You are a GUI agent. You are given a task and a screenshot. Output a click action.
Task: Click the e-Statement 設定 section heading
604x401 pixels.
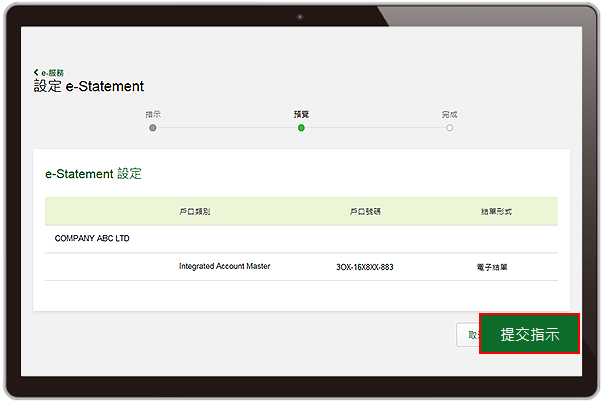pos(94,174)
